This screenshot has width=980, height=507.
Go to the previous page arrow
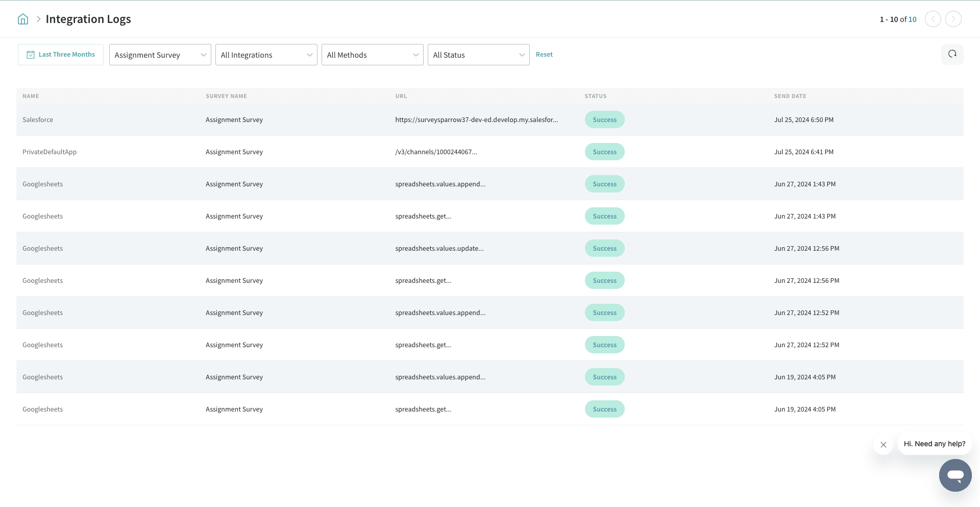(x=933, y=19)
